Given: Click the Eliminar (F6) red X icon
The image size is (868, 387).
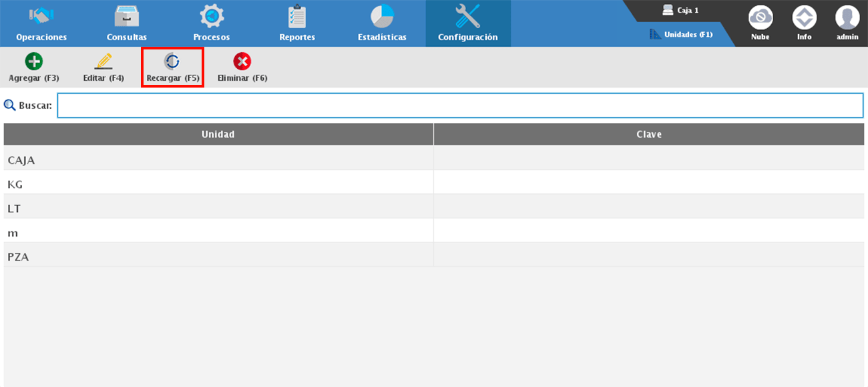Looking at the screenshot, I should 242,62.
